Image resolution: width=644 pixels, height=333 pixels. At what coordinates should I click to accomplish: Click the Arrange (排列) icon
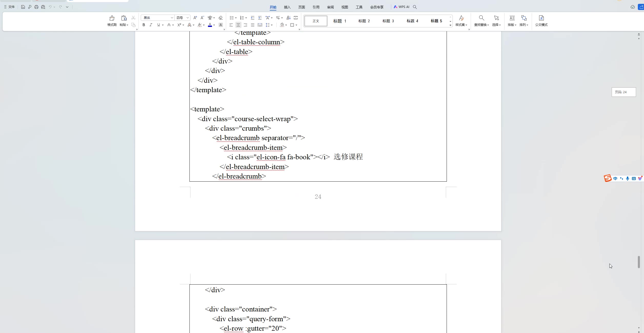click(524, 18)
